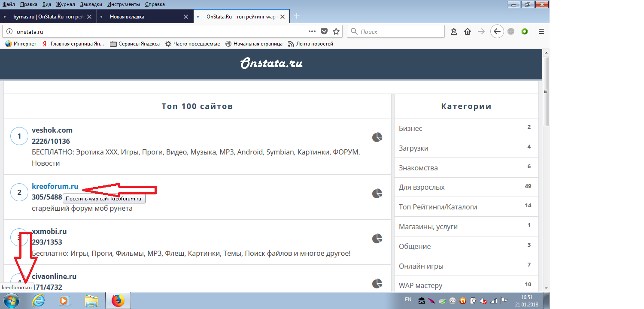The image size is (644, 309).
Task: Click the back arrow navigation button
Action: click(497, 31)
